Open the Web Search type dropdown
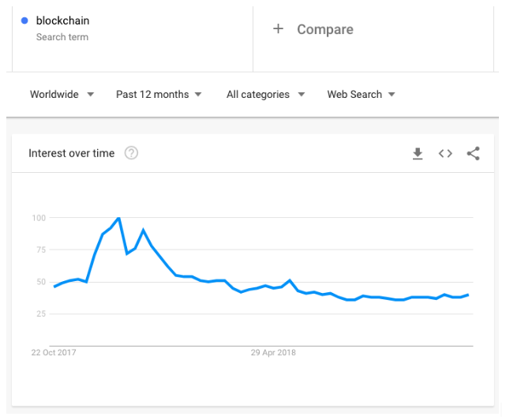 [x=361, y=95]
